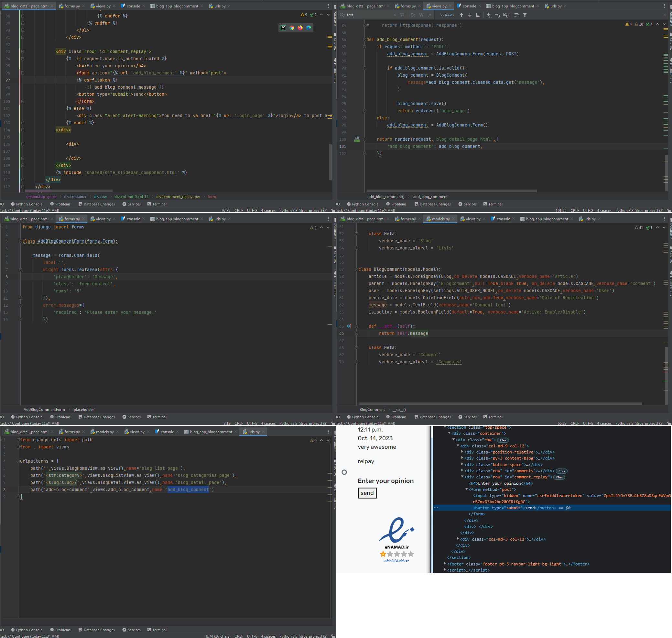Go to next search occurrence arrow
The width and height of the screenshot is (672, 638).
[x=470, y=15]
